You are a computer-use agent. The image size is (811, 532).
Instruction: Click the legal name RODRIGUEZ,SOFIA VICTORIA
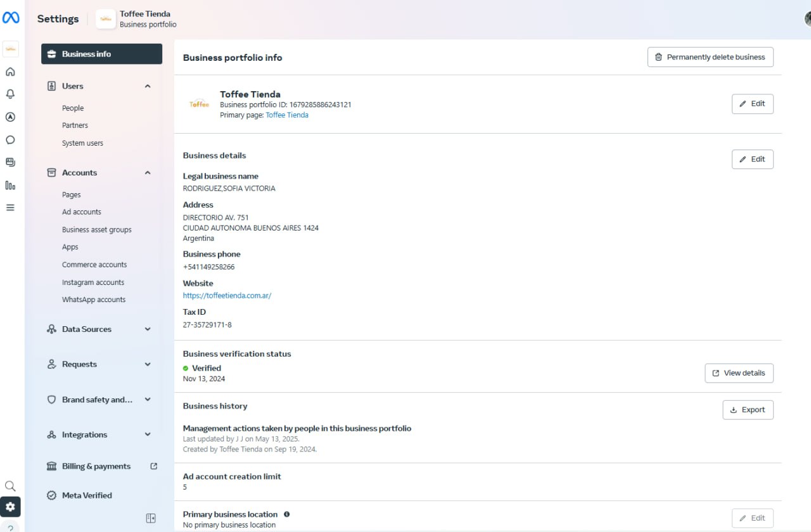point(229,188)
